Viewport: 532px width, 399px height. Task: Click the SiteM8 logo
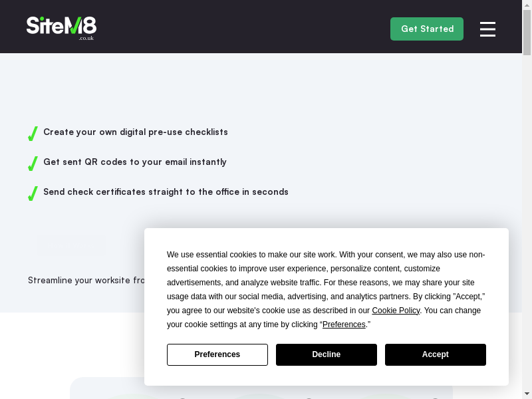(x=61, y=27)
